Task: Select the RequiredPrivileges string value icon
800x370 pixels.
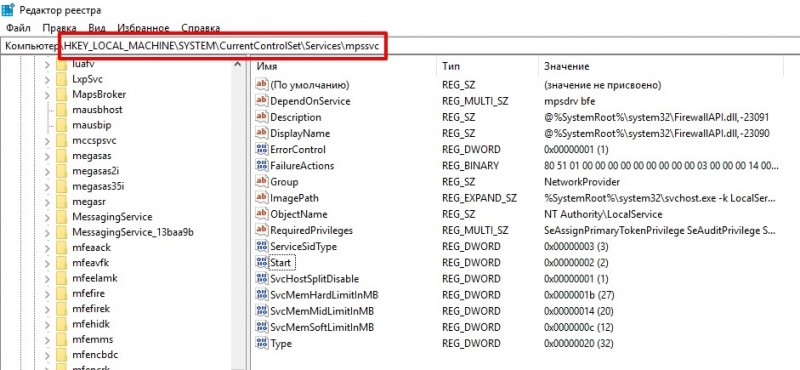Action: pos(262,230)
